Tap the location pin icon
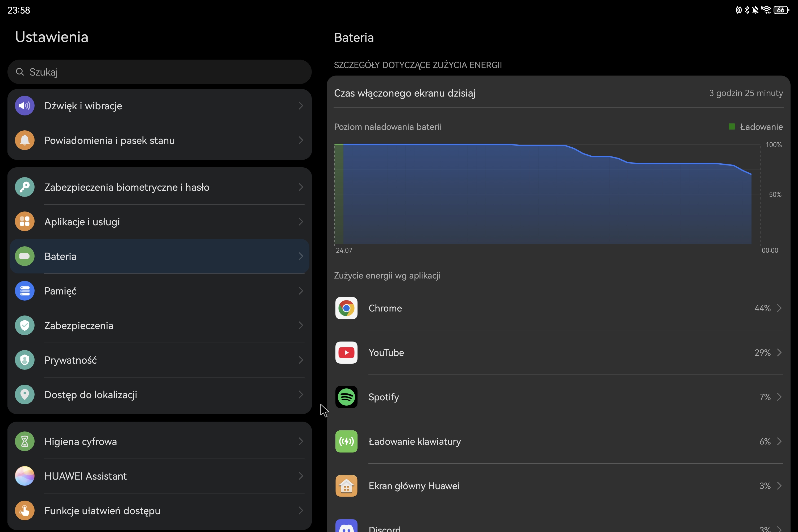Viewport: 798px width, 532px height. [x=25, y=394]
